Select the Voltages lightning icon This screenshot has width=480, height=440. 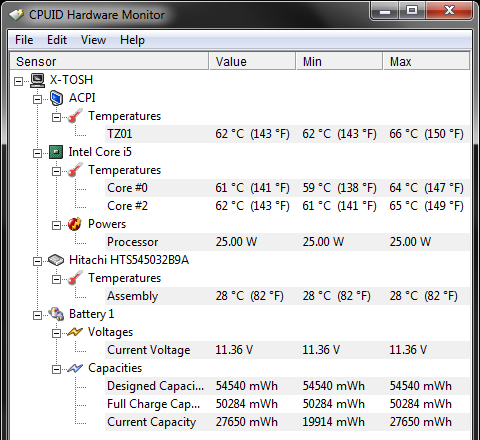click(x=75, y=332)
